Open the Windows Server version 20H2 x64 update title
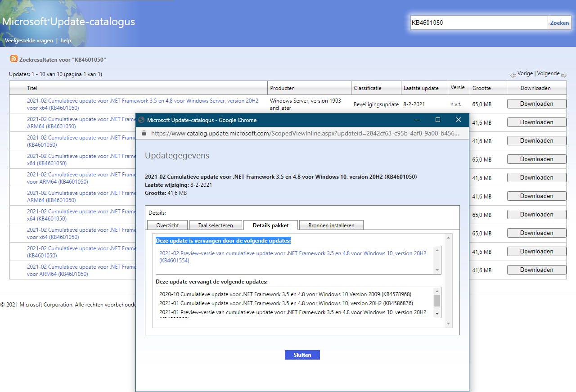This screenshot has height=392, width=576. (143, 104)
